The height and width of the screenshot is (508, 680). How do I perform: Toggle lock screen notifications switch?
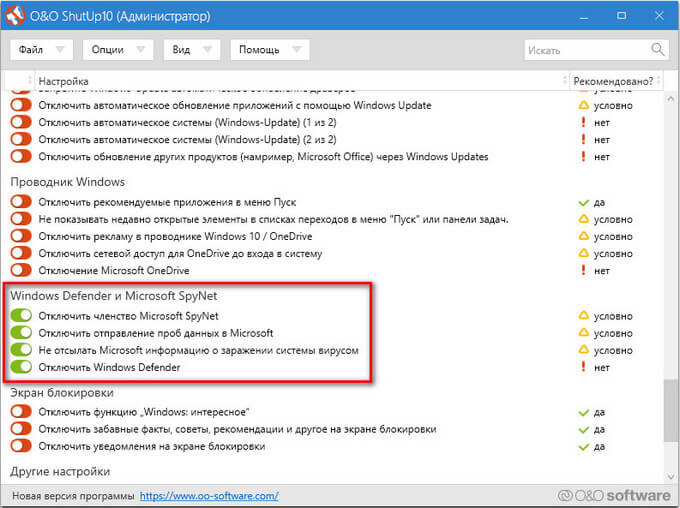coord(21,446)
